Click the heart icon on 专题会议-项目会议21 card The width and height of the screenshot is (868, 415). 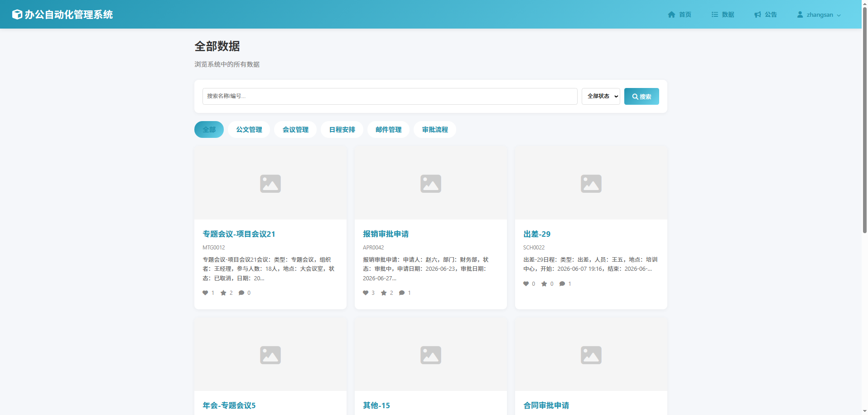click(x=205, y=293)
